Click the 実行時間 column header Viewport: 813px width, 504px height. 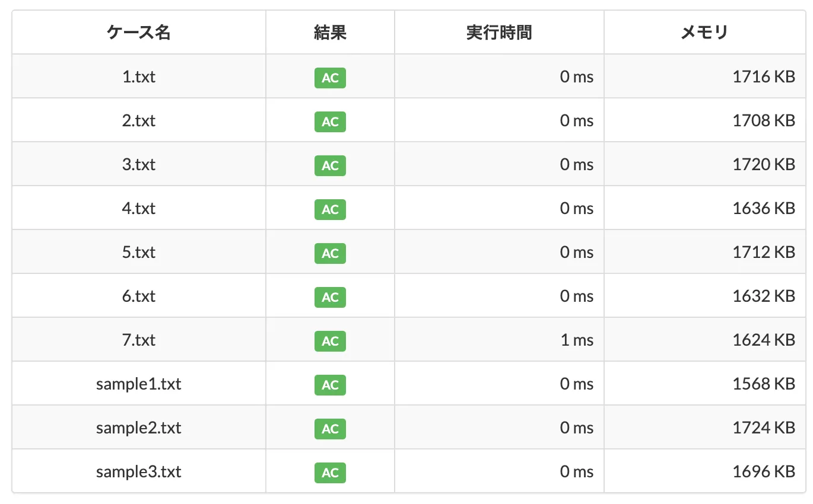499,33
